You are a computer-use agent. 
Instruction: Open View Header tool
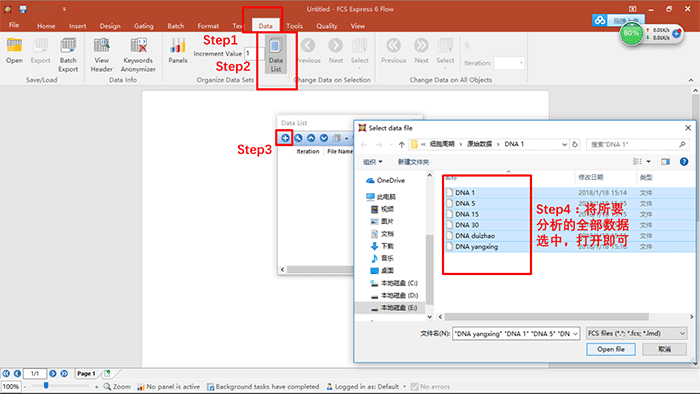(x=101, y=55)
